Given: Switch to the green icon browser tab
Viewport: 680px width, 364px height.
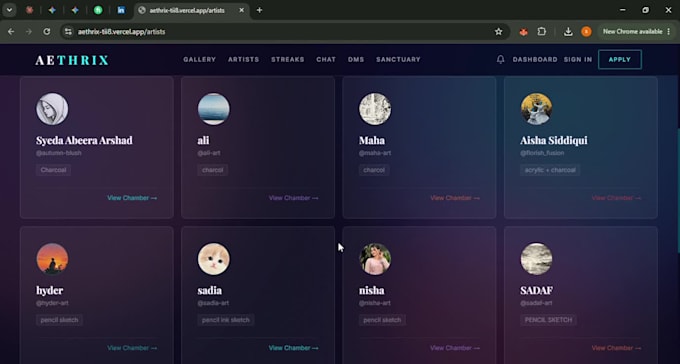Looking at the screenshot, I should 98,10.
